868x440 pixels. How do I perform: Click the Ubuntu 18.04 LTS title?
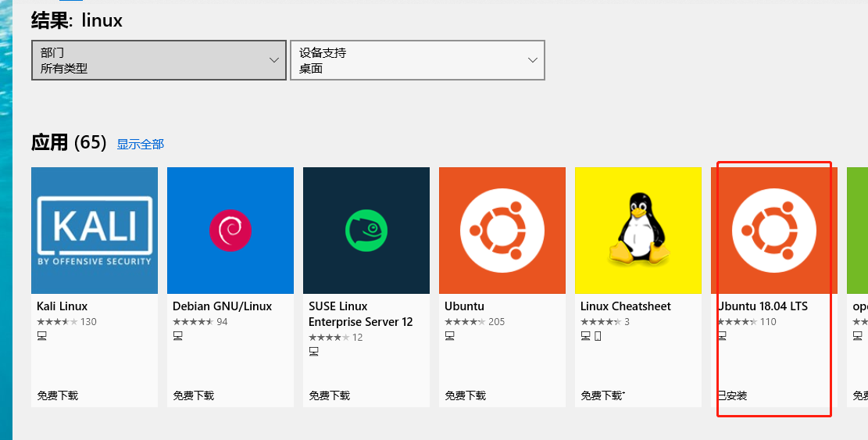pos(763,306)
